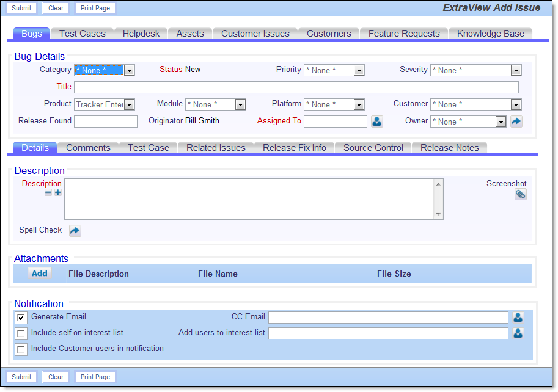Click the Originator name Bill Smith

[202, 121]
